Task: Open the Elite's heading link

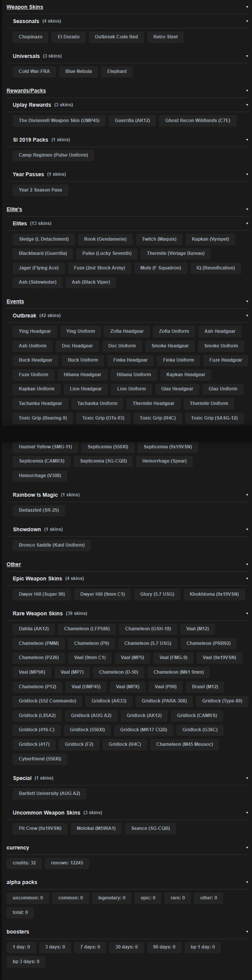Action: 14,209
